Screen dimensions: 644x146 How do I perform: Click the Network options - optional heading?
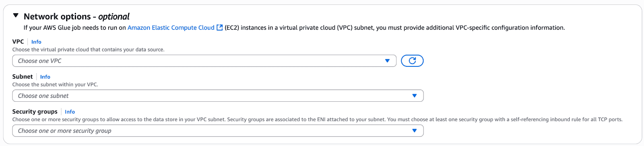tap(76, 16)
